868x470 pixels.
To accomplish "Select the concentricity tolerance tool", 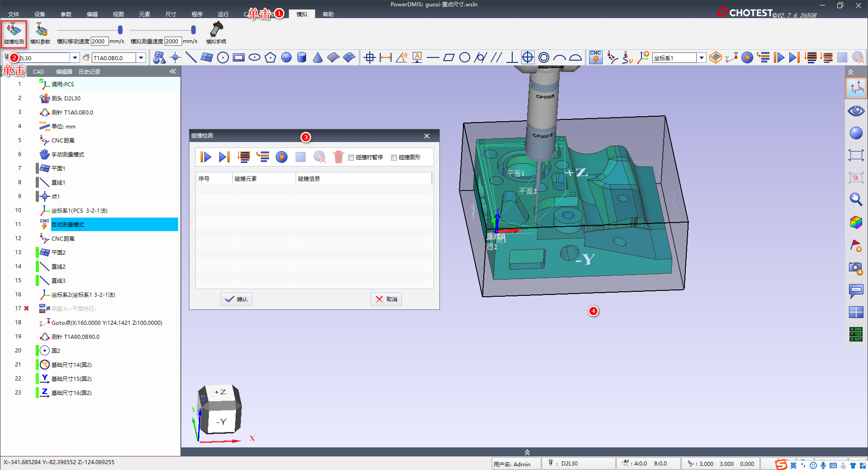I will (x=544, y=57).
